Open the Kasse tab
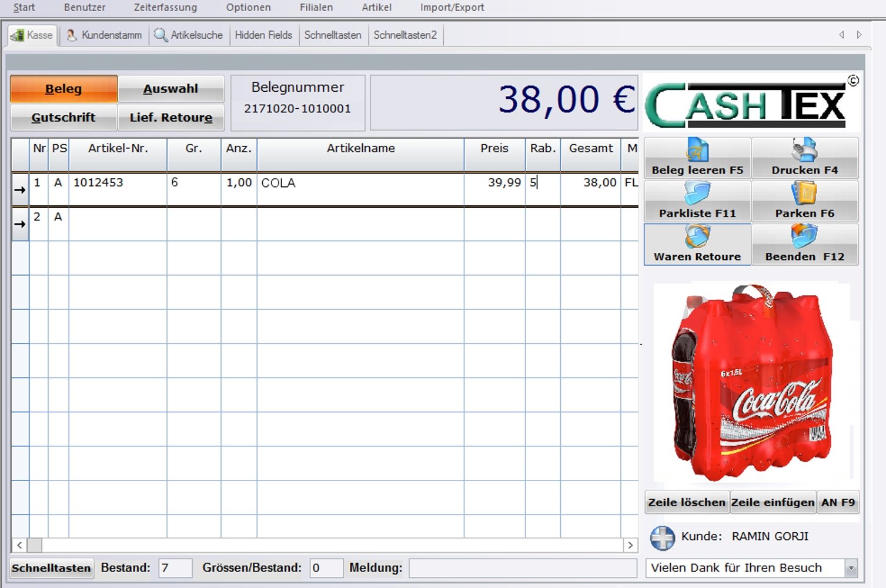Image resolution: width=886 pixels, height=588 pixels. 32,35
